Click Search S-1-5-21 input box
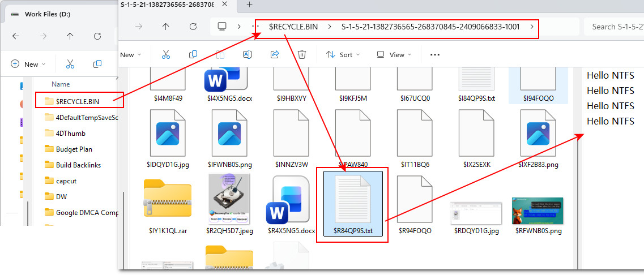644x275 pixels. [614, 27]
